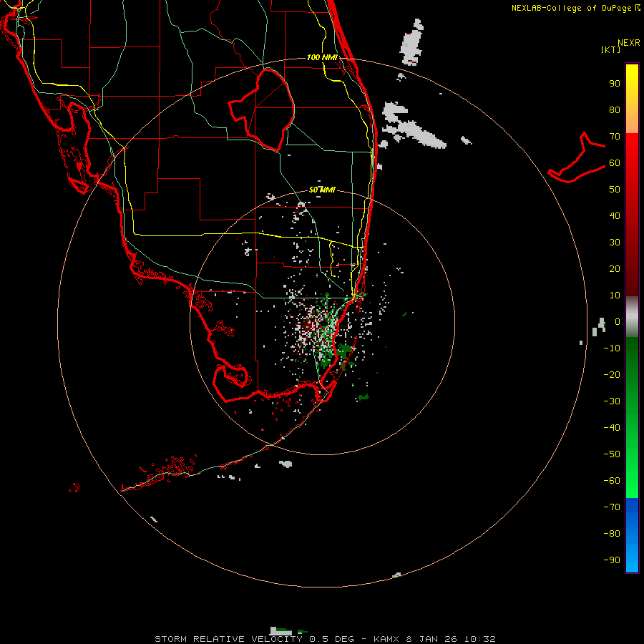Click the -70 value on velocity scale

click(612, 507)
